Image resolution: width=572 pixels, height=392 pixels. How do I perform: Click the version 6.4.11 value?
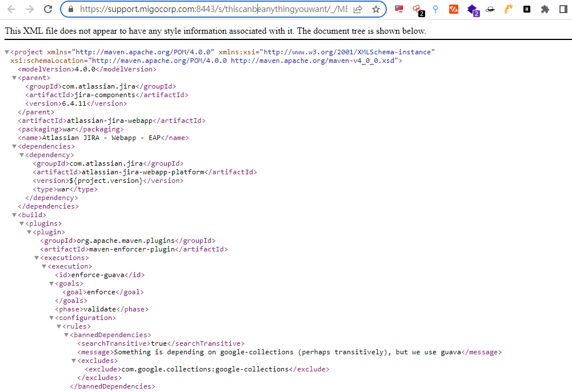(x=74, y=103)
